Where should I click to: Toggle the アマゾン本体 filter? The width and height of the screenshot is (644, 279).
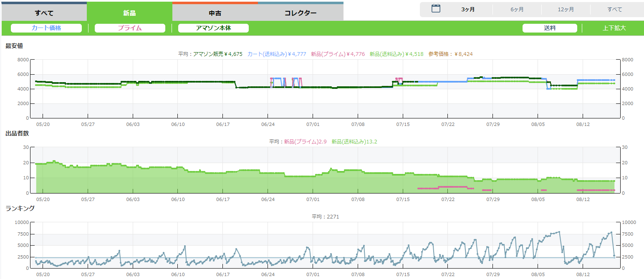tap(213, 28)
